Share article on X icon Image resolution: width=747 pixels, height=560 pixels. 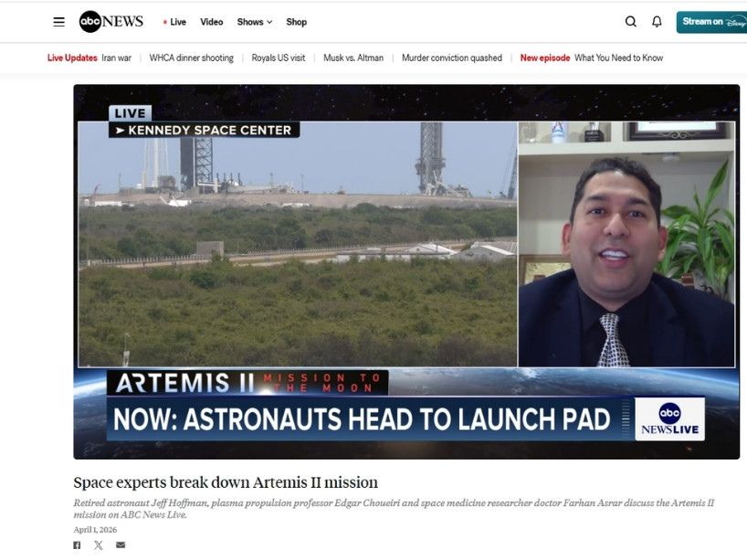[98, 545]
